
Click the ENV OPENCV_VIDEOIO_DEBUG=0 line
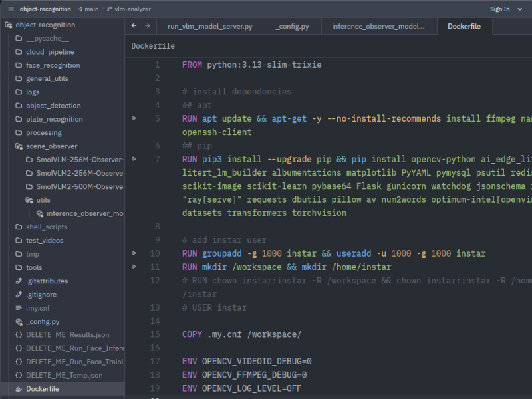click(x=247, y=362)
